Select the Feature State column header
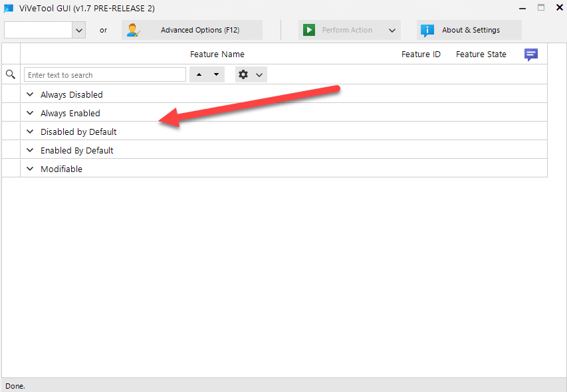Image resolution: width=567 pixels, height=392 pixels. tap(481, 54)
